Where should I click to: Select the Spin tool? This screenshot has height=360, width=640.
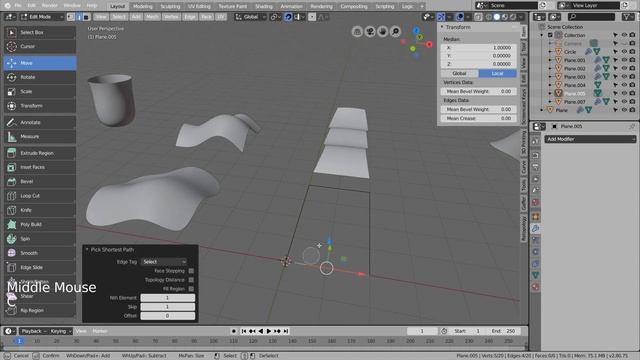pyautogui.click(x=40, y=239)
